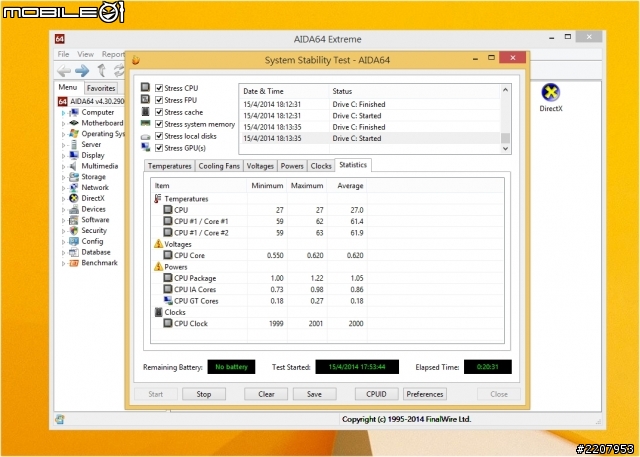Expand the Motherboard tree node
This screenshot has width=640, height=457.
pos(63,123)
